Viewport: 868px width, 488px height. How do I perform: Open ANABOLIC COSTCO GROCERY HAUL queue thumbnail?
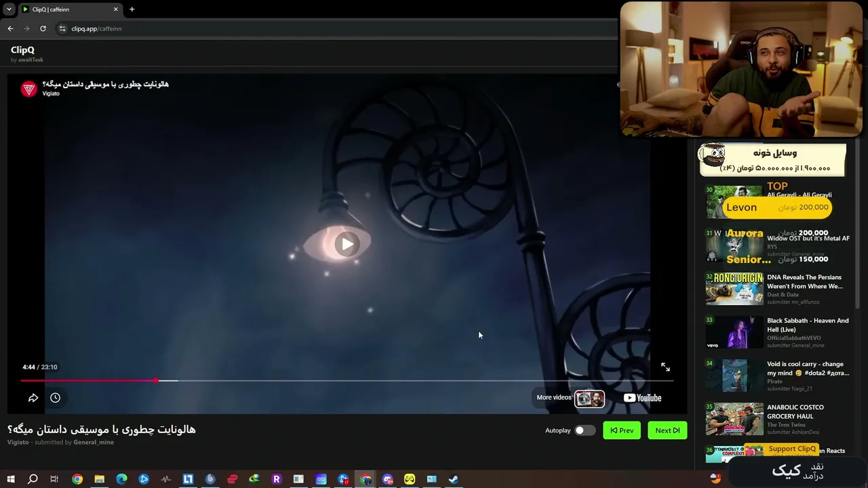point(734,419)
